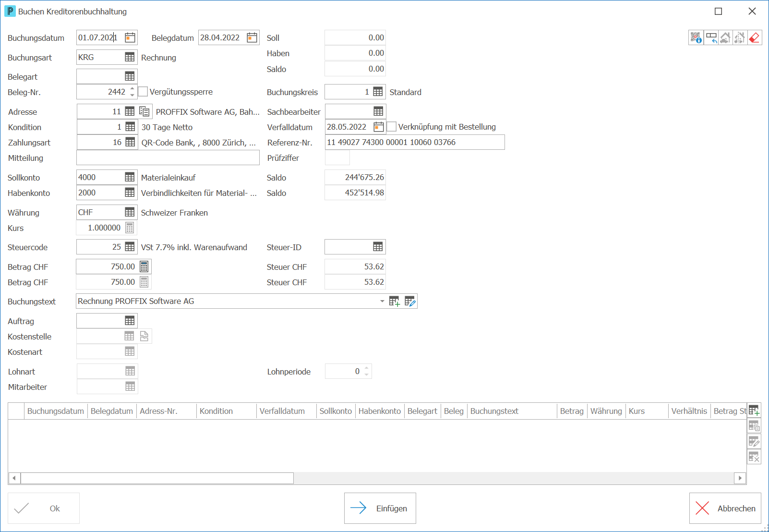Image resolution: width=769 pixels, height=532 pixels.
Task: Click the horizontal scrollbar of the table
Action: (157, 478)
